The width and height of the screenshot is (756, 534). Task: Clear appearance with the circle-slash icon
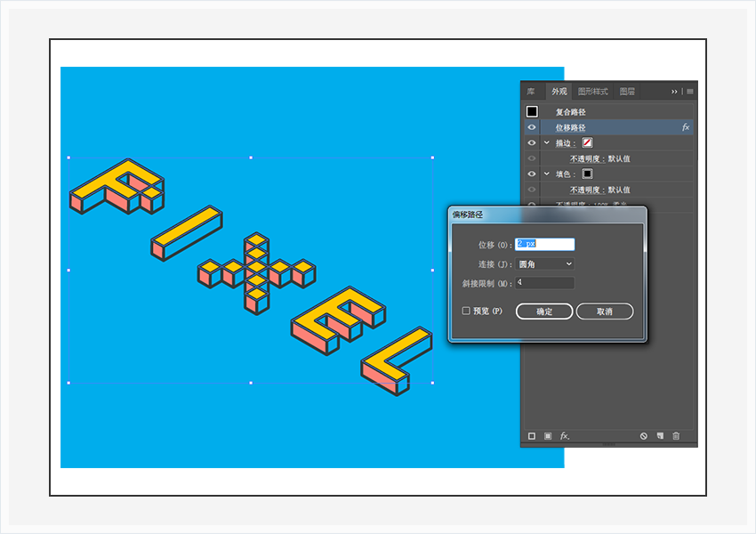tap(644, 436)
